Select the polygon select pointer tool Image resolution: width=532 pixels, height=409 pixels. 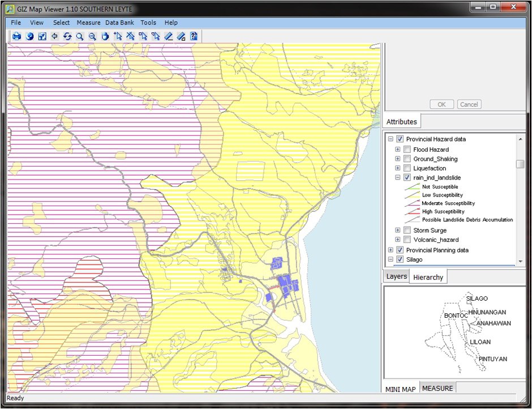tap(156, 36)
